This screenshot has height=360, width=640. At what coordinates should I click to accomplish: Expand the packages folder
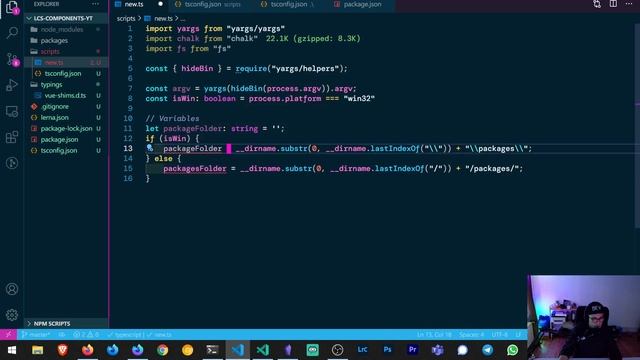[54, 40]
